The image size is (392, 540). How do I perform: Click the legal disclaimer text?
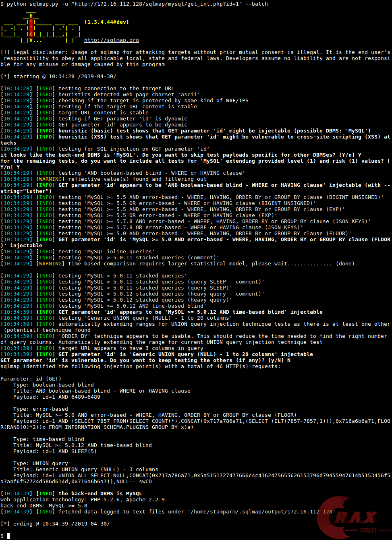coord(195,58)
